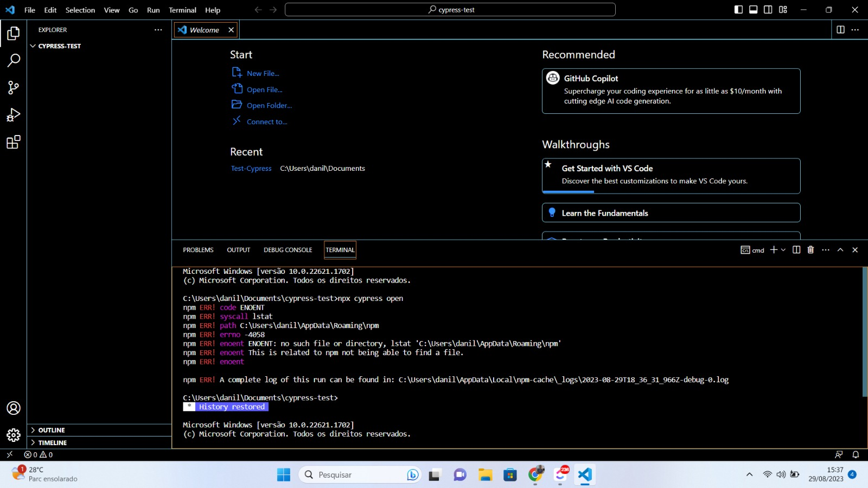Click the VS Code logo icon

tap(10, 10)
